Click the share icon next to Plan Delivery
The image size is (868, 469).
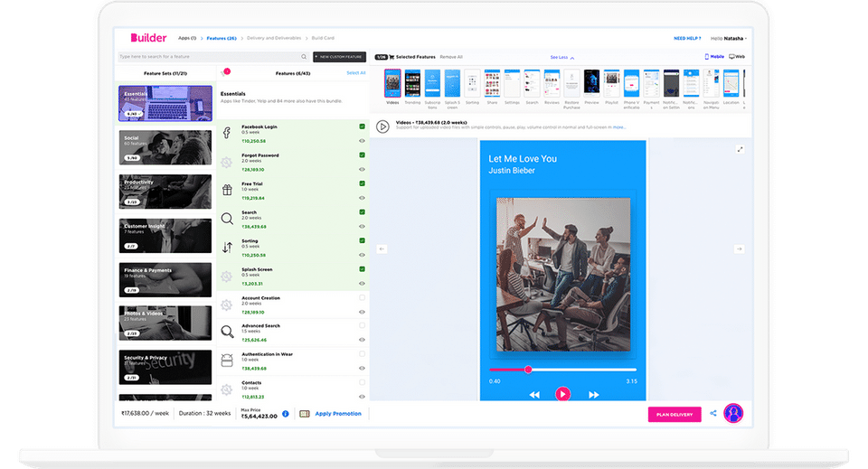pyautogui.click(x=713, y=413)
